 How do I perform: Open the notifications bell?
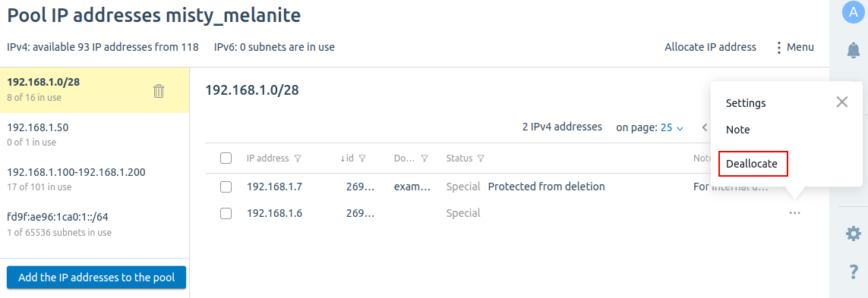click(x=853, y=51)
